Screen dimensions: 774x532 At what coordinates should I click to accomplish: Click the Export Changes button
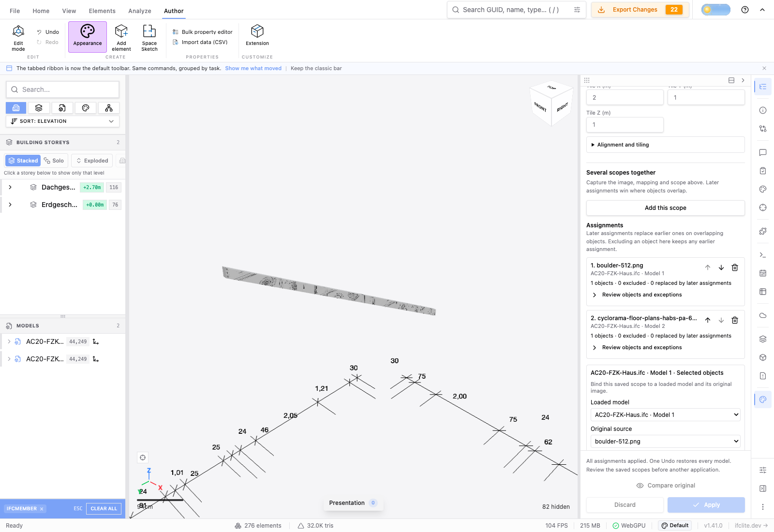pos(640,10)
